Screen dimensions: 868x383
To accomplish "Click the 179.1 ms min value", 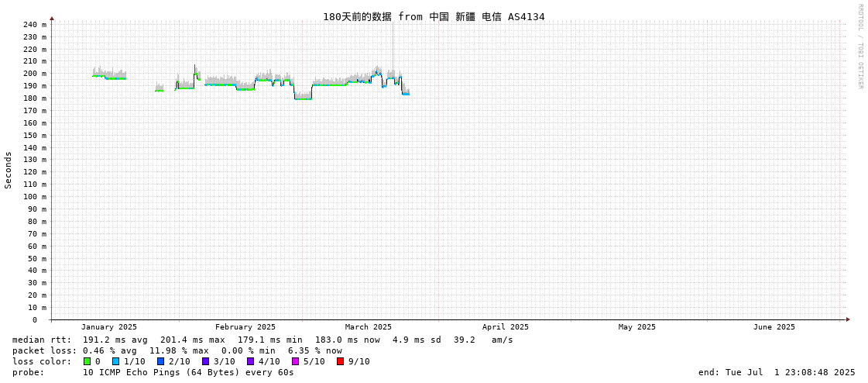I will tap(270, 340).
